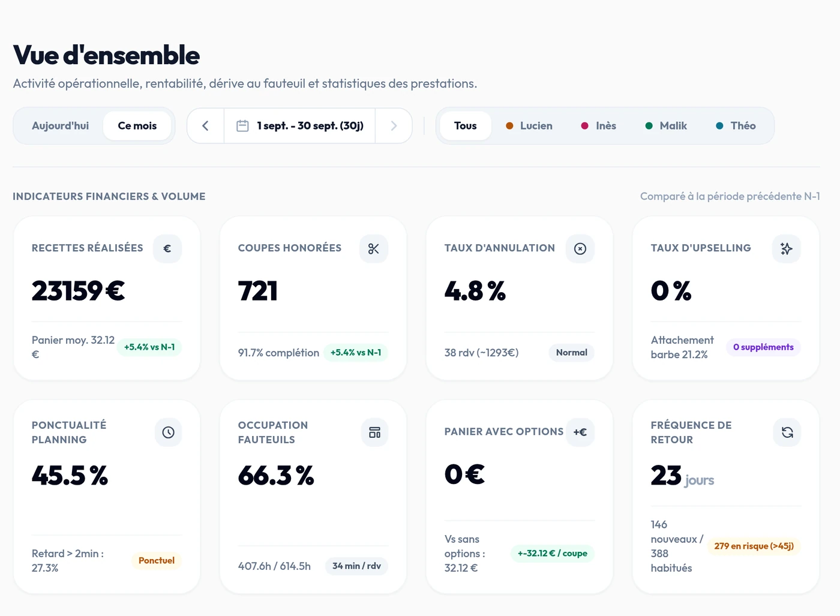Click the Normal badge on the annulation card
840x616 pixels.
point(572,353)
